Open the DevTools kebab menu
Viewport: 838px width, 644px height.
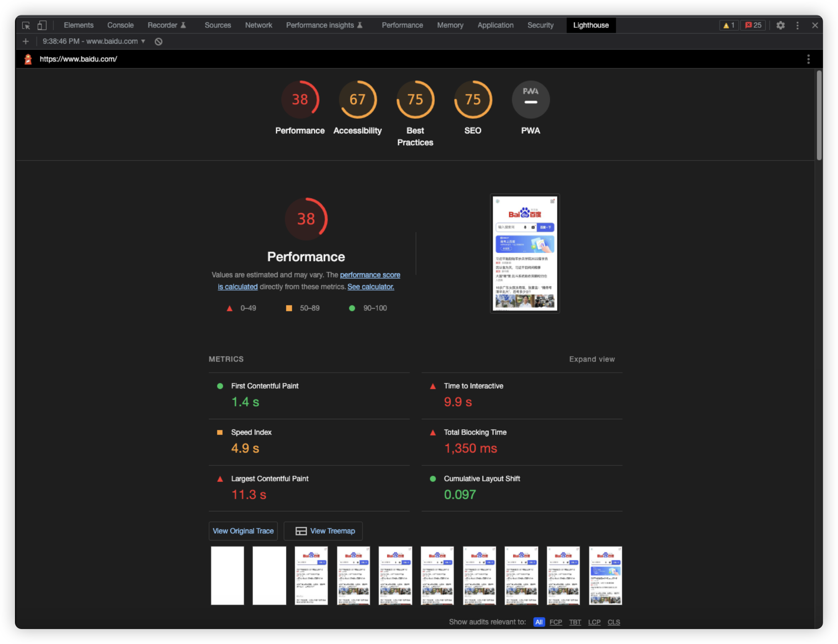[x=797, y=25]
